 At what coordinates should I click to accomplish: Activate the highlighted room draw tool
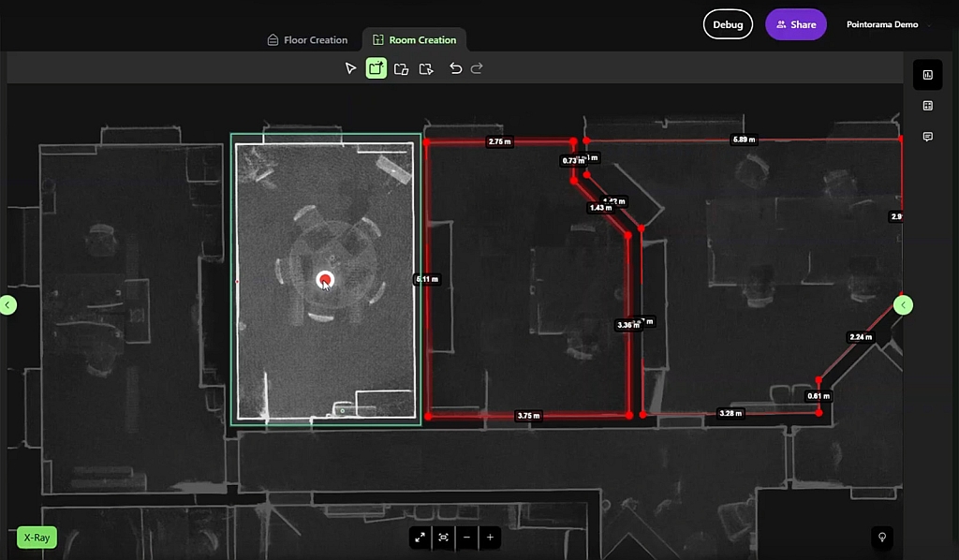(x=376, y=68)
